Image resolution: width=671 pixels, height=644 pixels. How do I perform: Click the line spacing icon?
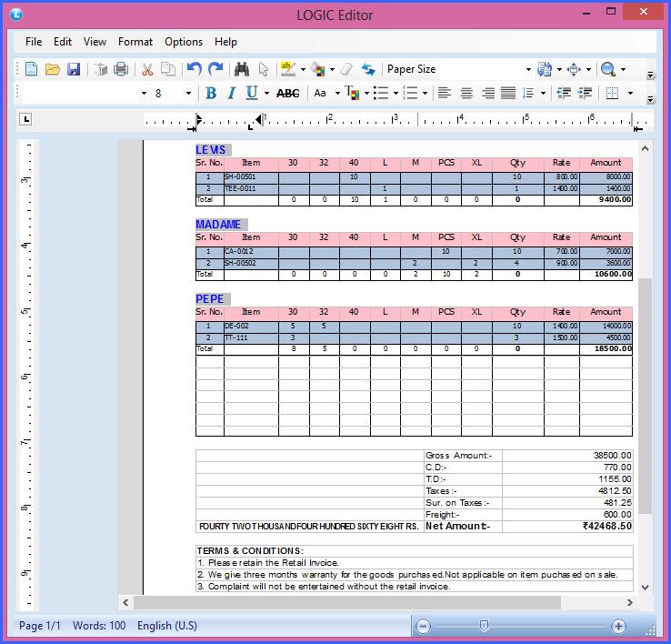point(528,93)
